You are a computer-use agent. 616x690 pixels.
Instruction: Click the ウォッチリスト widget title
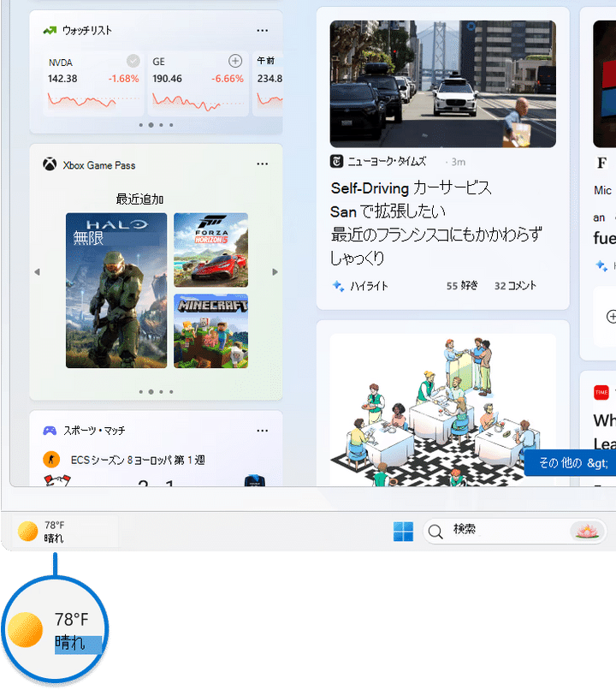coord(87,30)
